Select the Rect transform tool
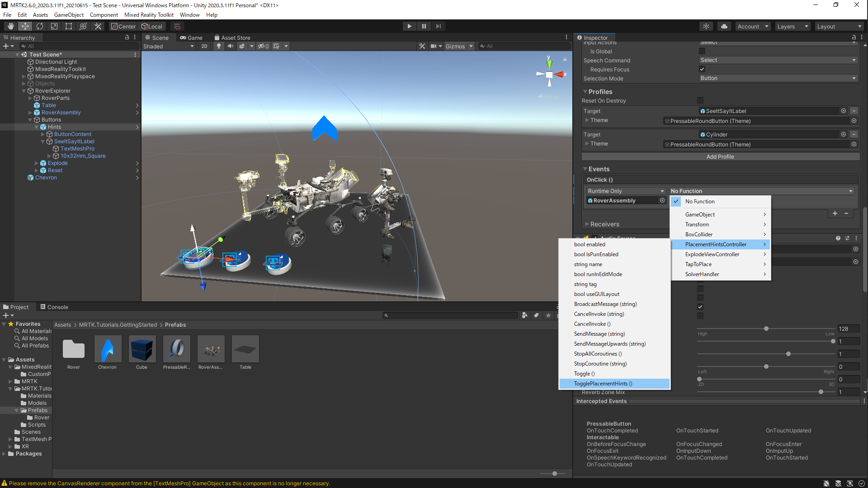The width and height of the screenshot is (868, 488). [69, 26]
